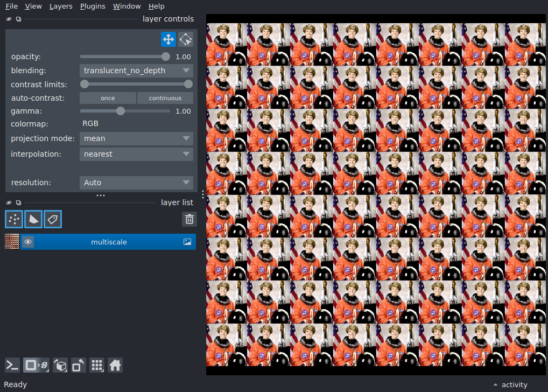Open the interpolation dropdown
Viewport: 548px width, 392px height.
(x=136, y=154)
